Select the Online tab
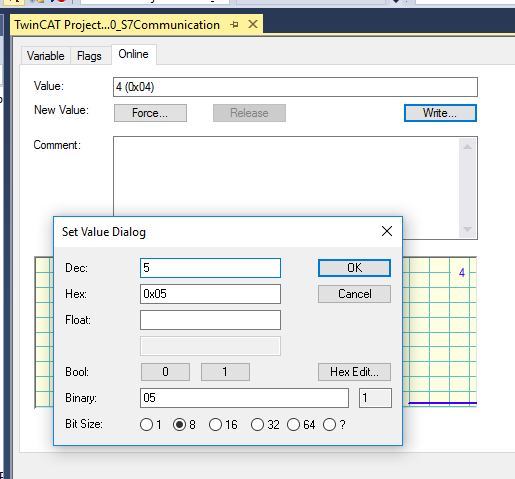This screenshot has width=515, height=479. [133, 54]
